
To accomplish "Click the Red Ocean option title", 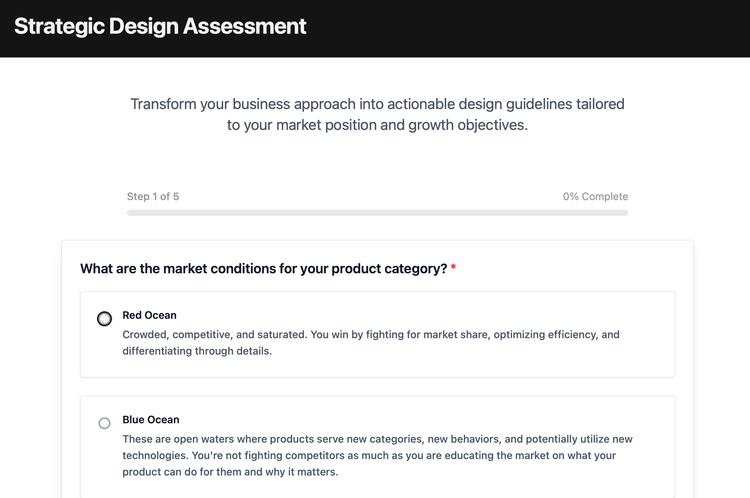I will click(x=149, y=315).
